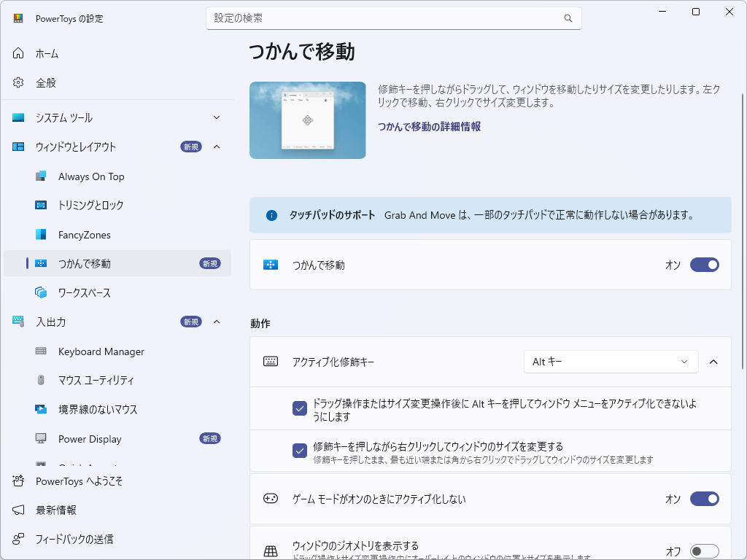Open ワークスペース settings page
The width and height of the screenshot is (747, 560).
117,292
